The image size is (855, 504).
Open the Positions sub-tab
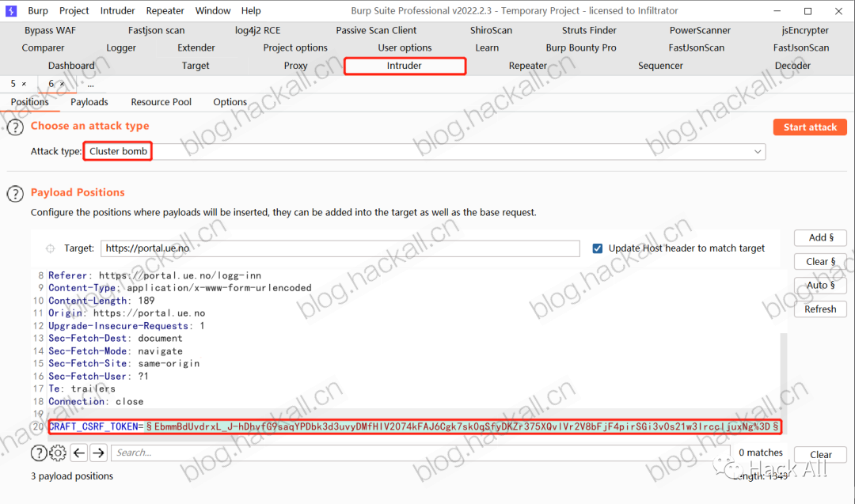(30, 102)
